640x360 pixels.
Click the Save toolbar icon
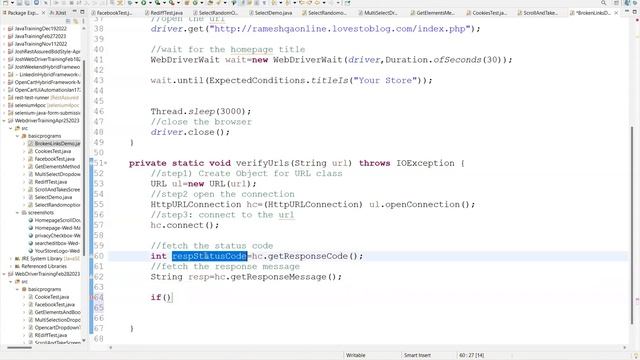point(19,3)
